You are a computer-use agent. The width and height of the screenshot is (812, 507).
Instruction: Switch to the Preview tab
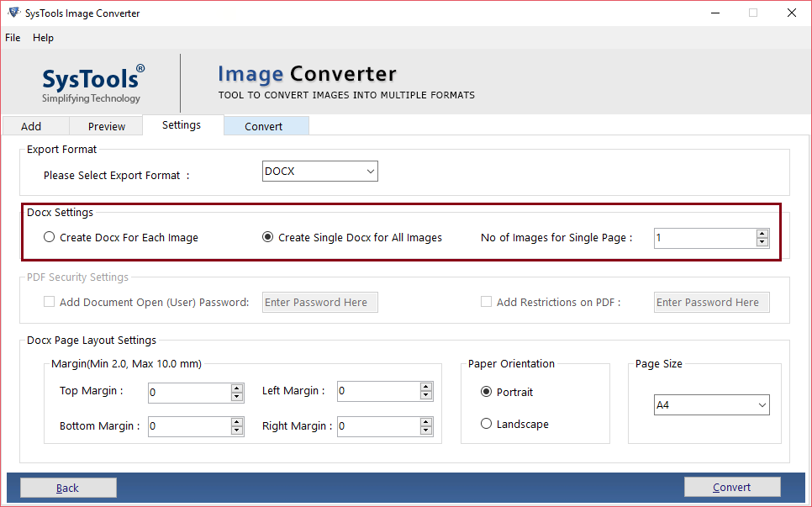click(106, 126)
